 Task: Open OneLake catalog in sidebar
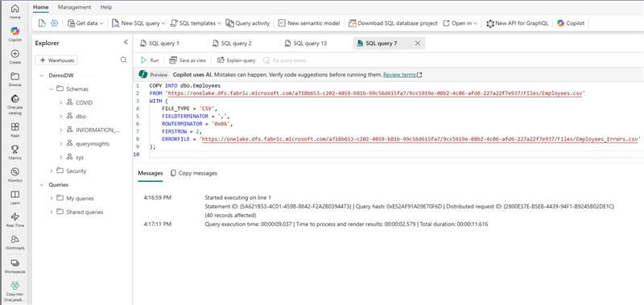[14, 105]
